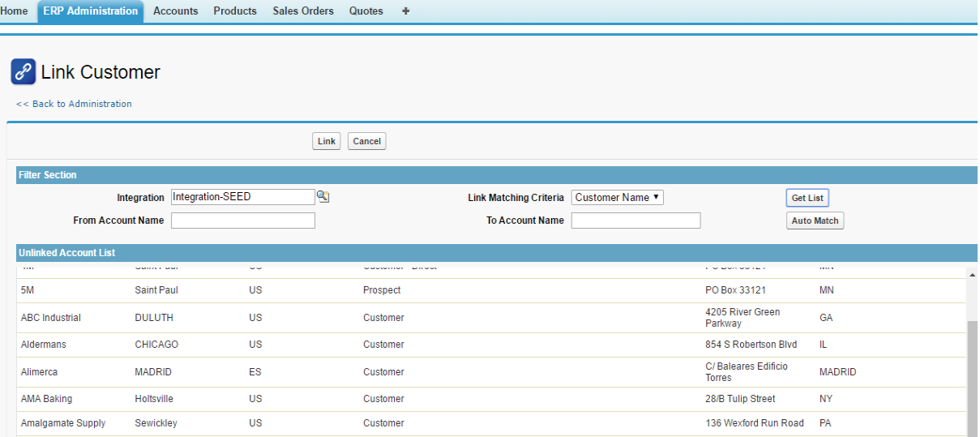Click the From Account Name field

242,221
